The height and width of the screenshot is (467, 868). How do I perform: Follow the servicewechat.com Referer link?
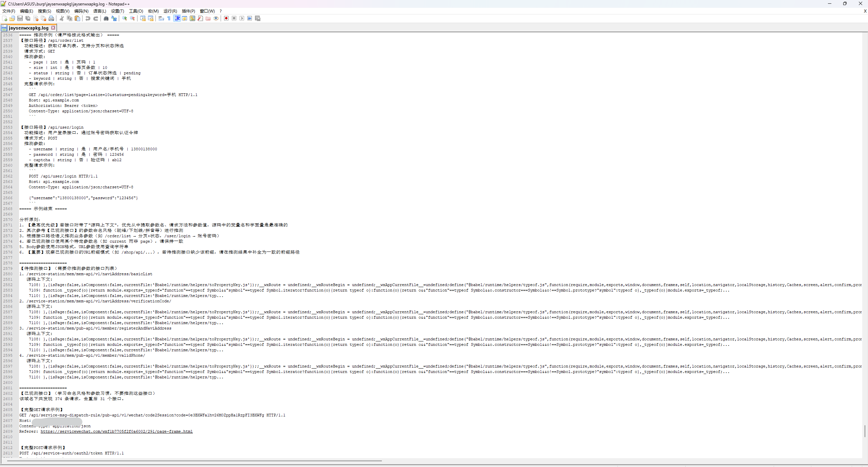[x=116, y=431]
